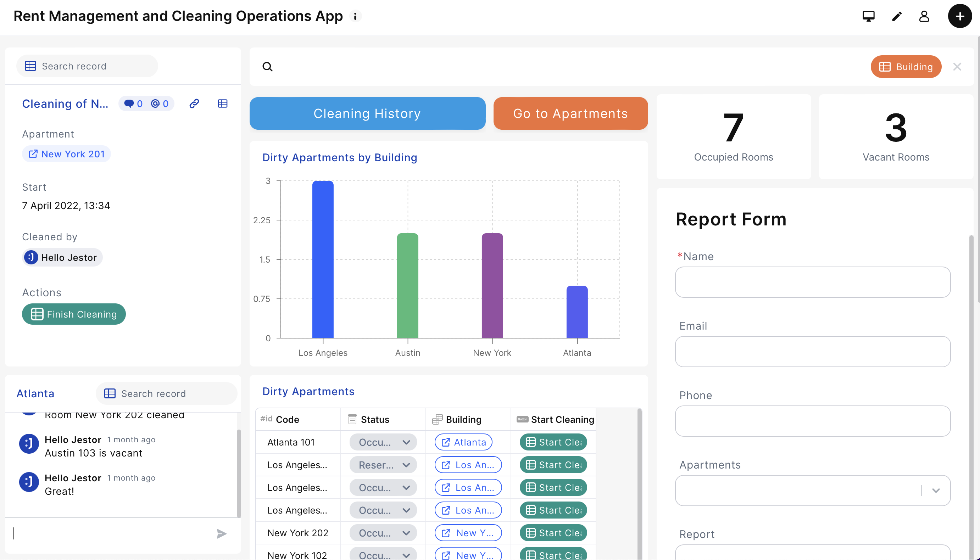Open the user profile icon

click(x=924, y=16)
